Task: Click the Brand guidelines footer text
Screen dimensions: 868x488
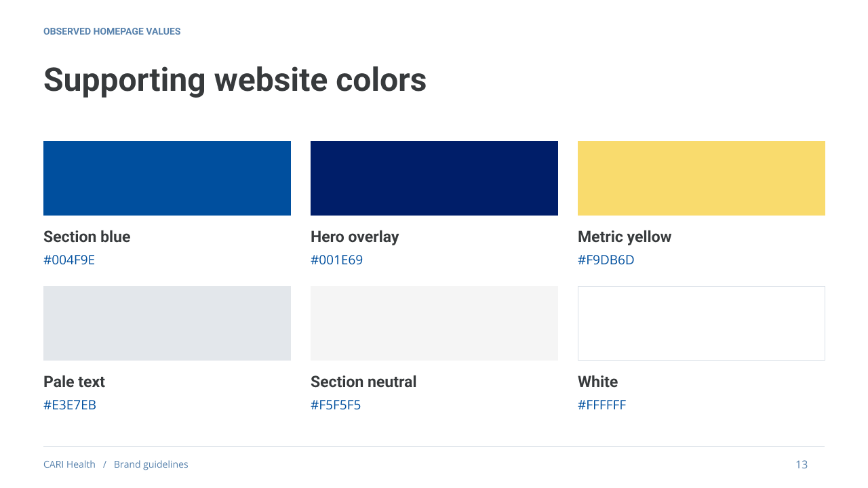Action: [x=151, y=464]
